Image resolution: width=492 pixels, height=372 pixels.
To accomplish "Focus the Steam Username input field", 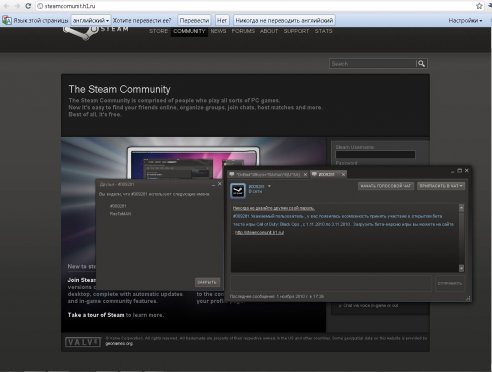I will pos(375,154).
